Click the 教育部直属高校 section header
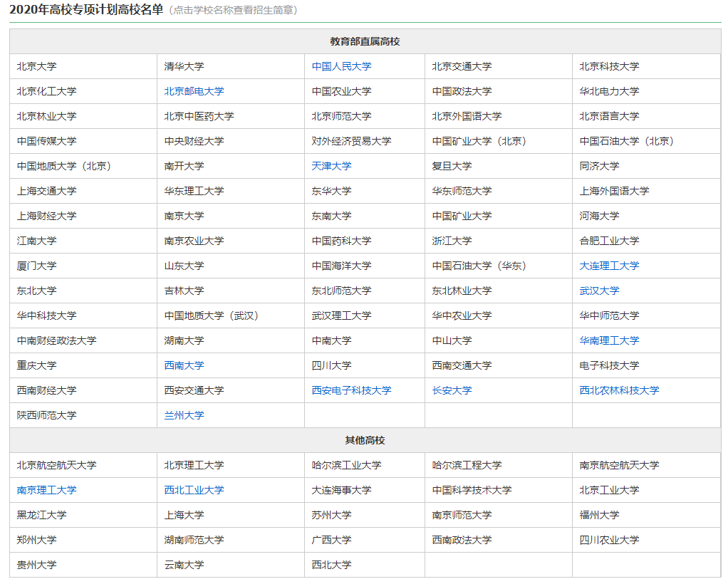728x584 pixels. (x=365, y=41)
